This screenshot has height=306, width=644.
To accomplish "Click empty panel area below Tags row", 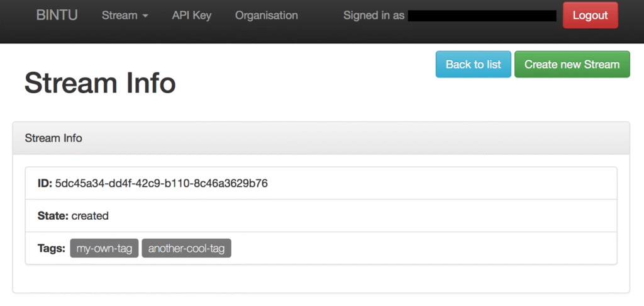I will click(x=321, y=278).
